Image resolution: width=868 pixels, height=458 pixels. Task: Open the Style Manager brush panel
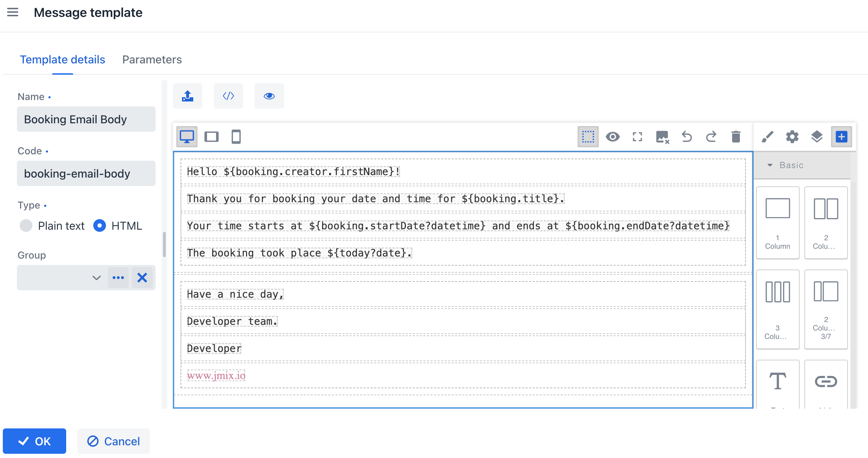(768, 137)
